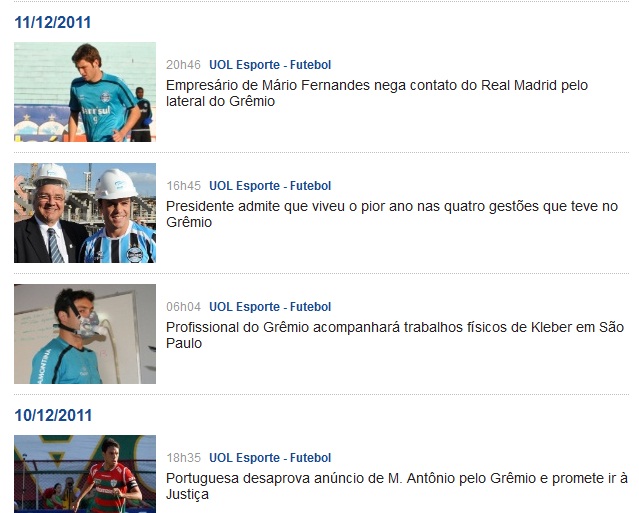
Task: Click the photo of Kleber wearing mask
Action: coord(85,334)
